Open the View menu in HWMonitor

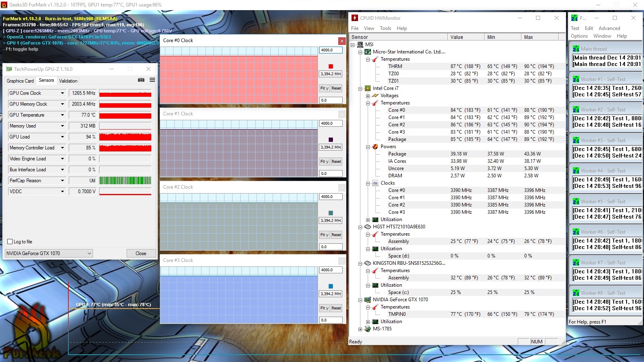[369, 28]
